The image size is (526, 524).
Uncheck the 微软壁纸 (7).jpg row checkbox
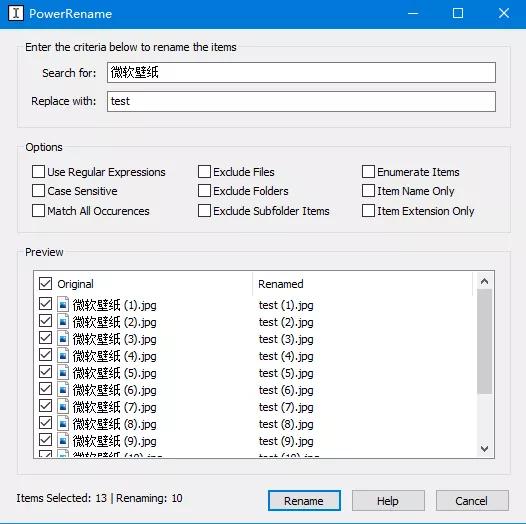pos(45,406)
